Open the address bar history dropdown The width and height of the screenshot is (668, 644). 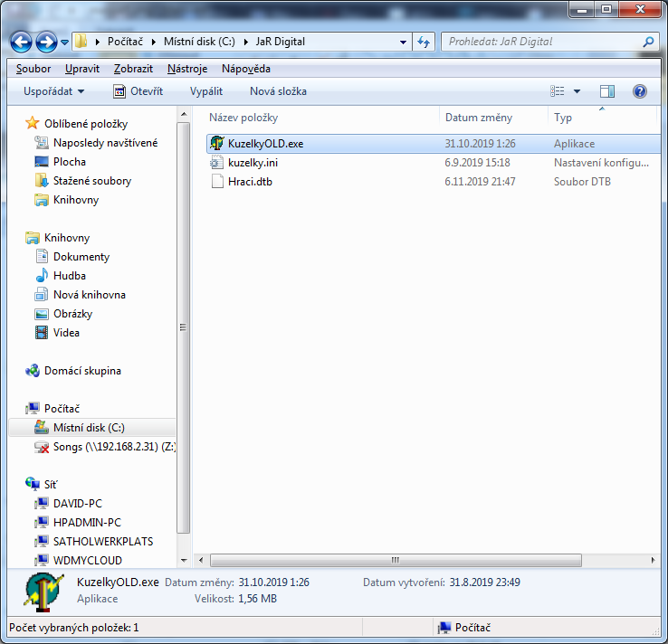pyautogui.click(x=403, y=42)
